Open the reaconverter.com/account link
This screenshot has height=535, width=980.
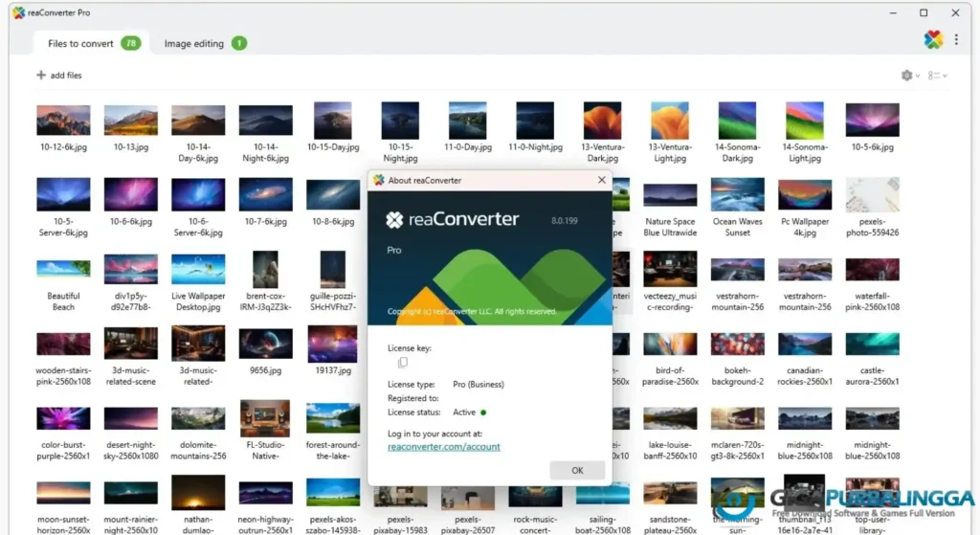click(444, 446)
